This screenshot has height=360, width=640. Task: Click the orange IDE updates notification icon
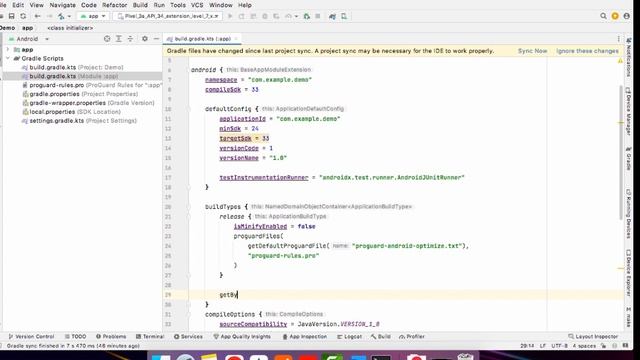tap(615, 16)
